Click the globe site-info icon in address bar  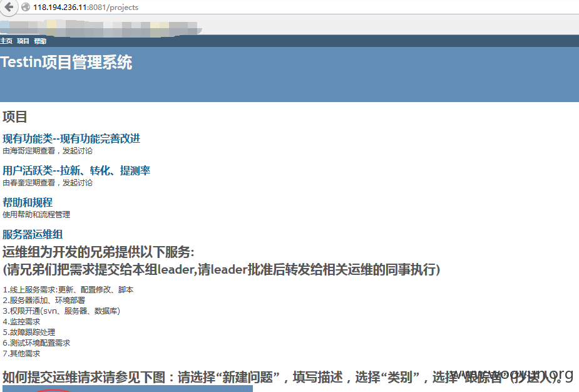(26, 7)
